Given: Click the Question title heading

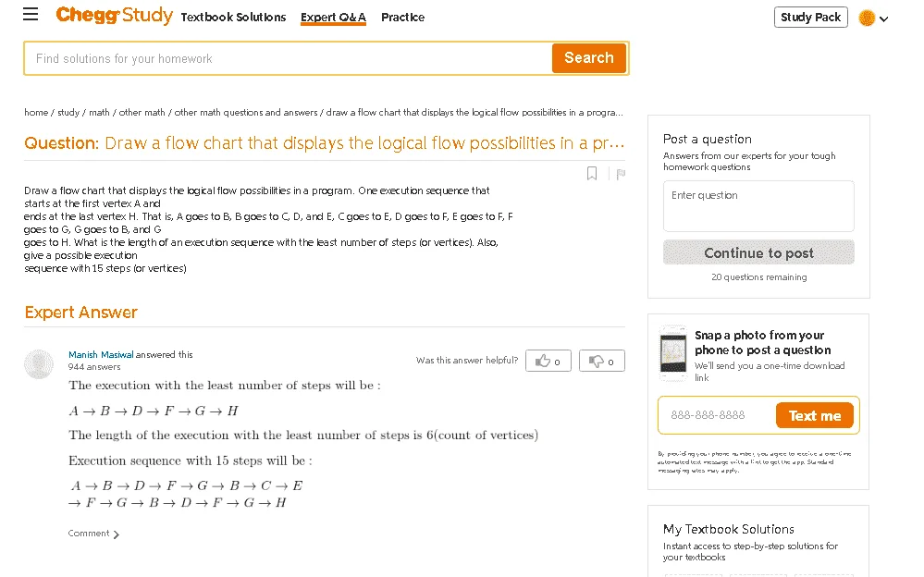Looking at the screenshot, I should (324, 143).
